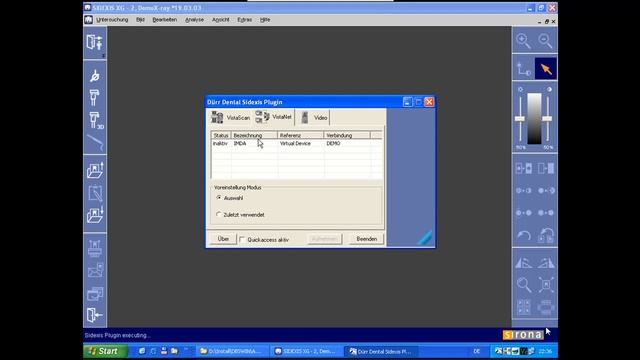
Task: Click the Über button
Action: [x=223, y=239]
